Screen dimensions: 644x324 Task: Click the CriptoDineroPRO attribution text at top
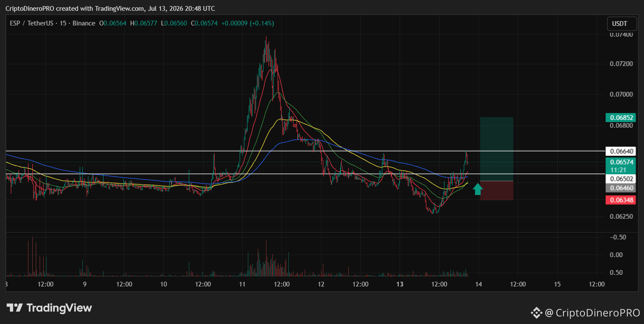pyautogui.click(x=30, y=9)
